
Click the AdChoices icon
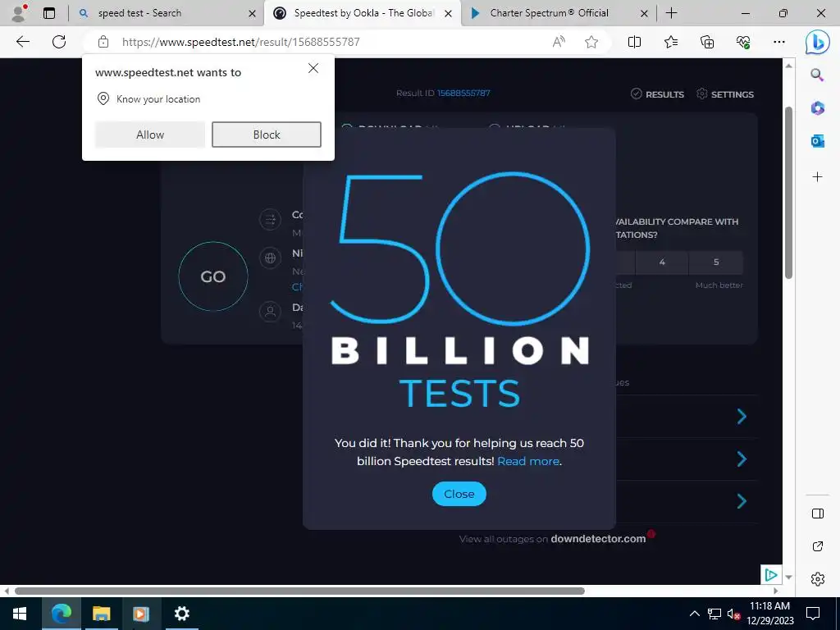tap(771, 575)
